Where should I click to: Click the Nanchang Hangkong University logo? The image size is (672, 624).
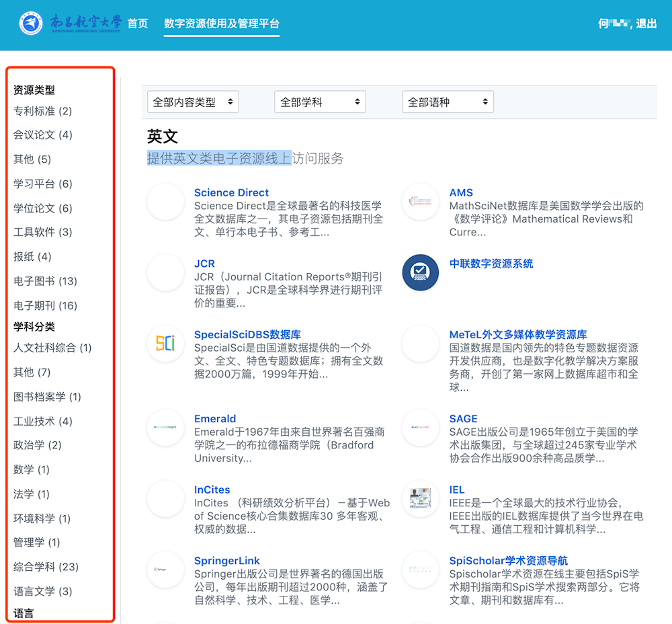click(71, 23)
